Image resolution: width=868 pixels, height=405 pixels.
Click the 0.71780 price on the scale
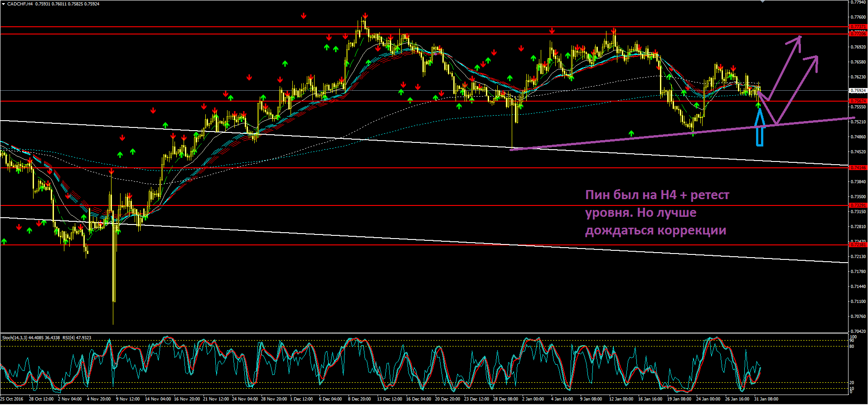click(x=858, y=272)
